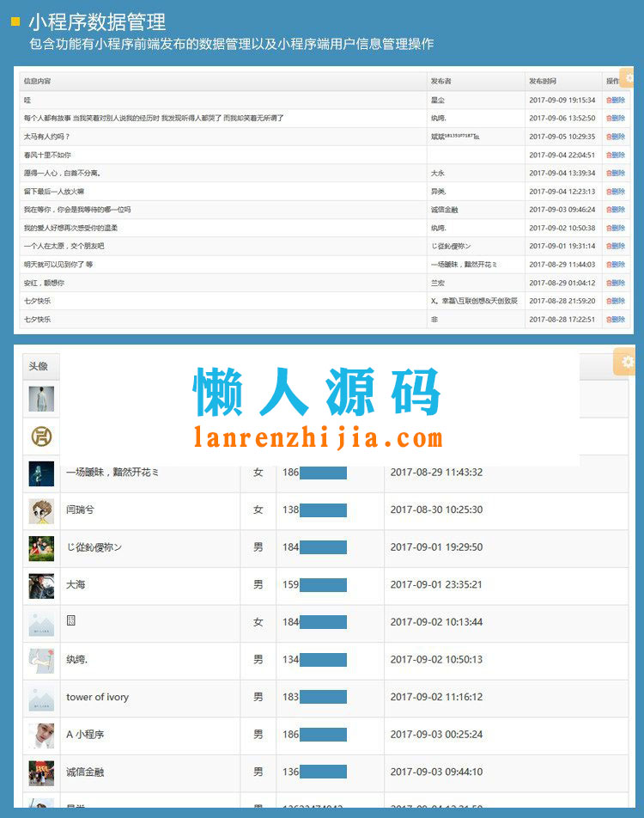
Task: Select message 春风十里不如你
Action: (x=47, y=155)
